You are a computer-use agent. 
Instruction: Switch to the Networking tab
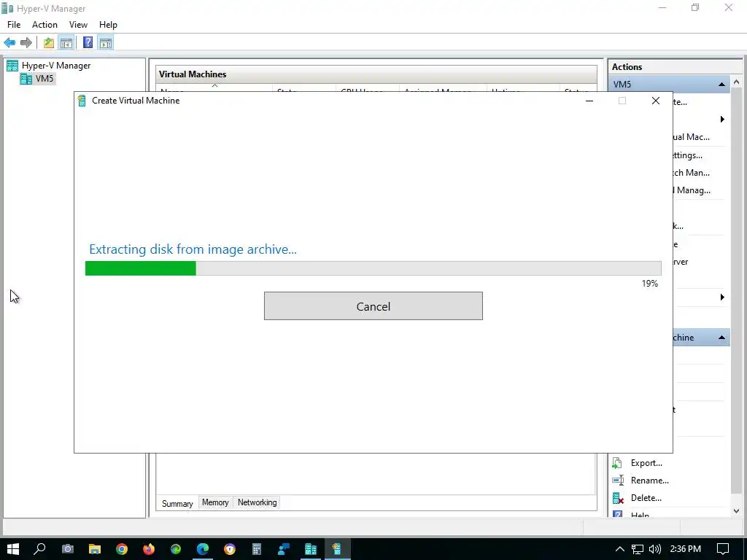(258, 502)
